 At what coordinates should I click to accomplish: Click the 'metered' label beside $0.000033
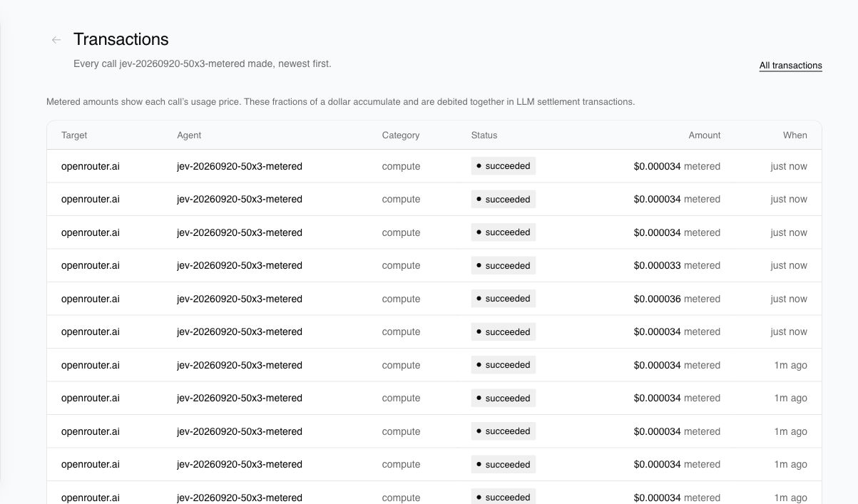[x=702, y=266]
